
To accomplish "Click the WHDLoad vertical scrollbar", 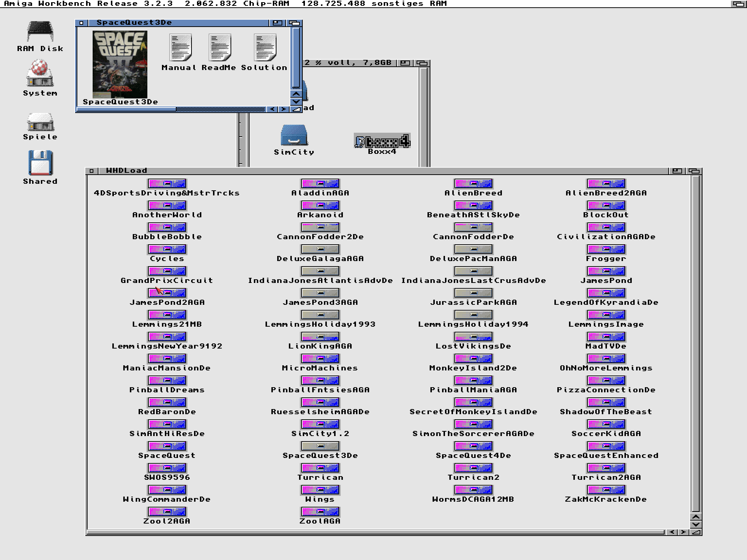I will (696, 344).
